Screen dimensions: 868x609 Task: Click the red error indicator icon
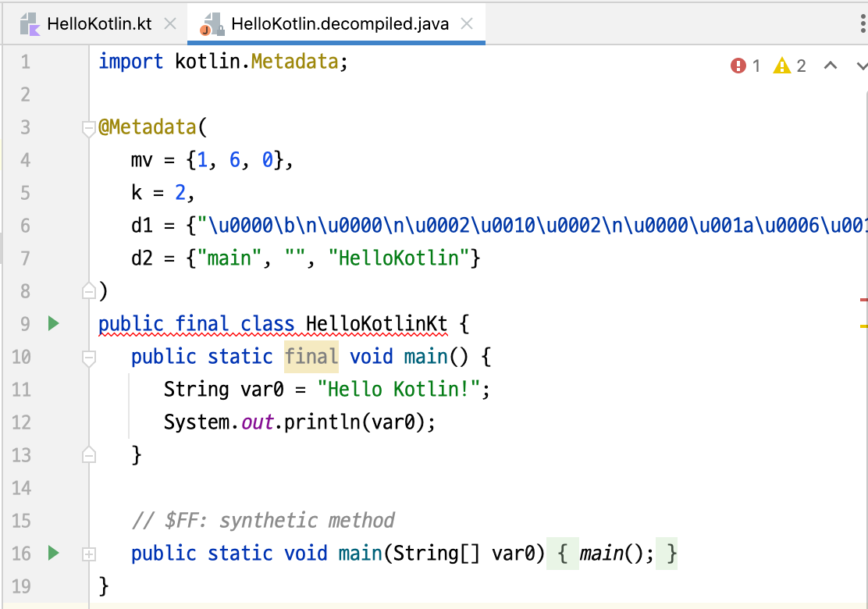(x=738, y=66)
